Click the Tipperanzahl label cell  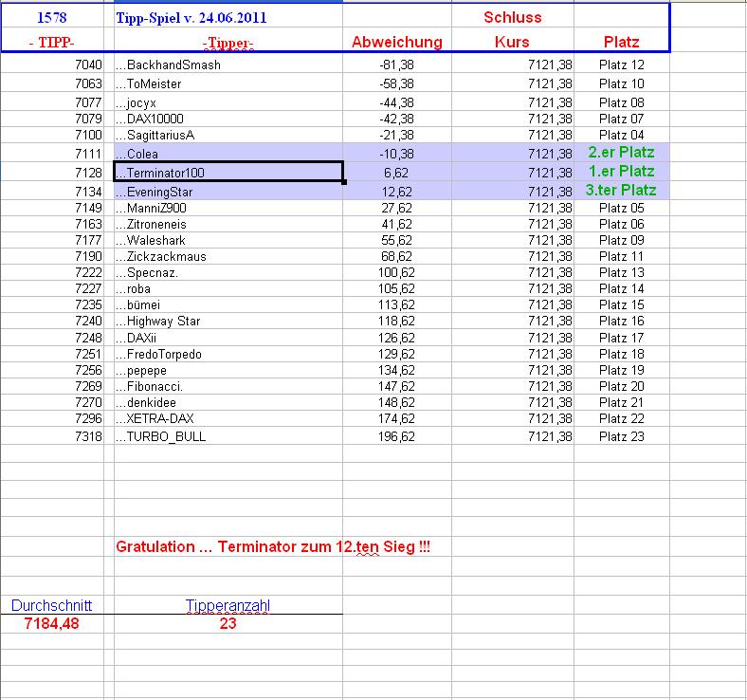228,605
